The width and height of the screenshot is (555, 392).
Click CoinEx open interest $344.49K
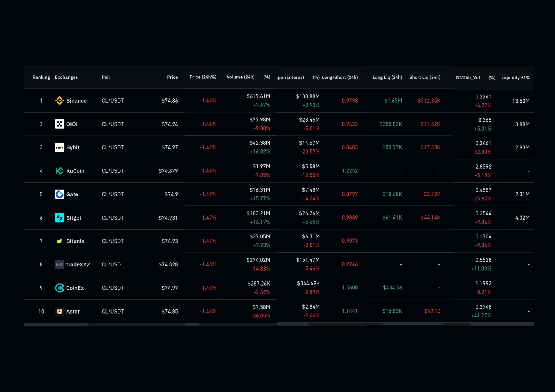coord(308,283)
